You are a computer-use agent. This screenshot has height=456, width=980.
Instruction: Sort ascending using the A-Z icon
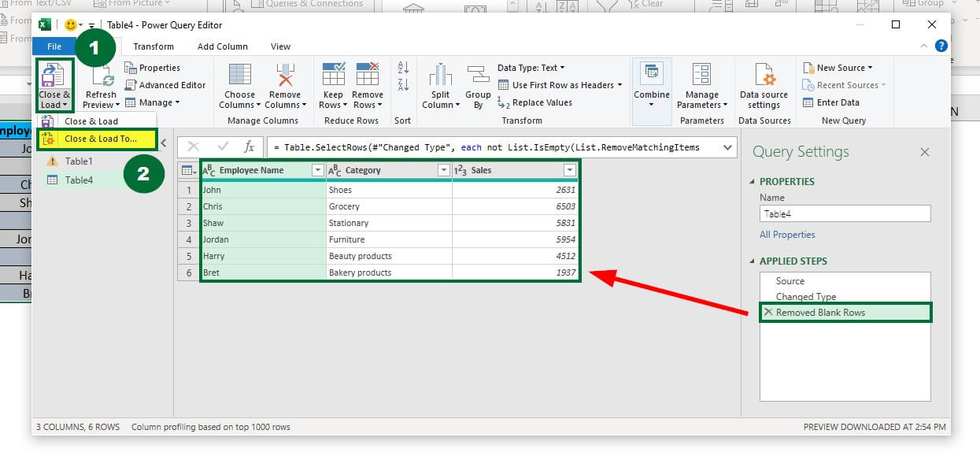tap(403, 68)
